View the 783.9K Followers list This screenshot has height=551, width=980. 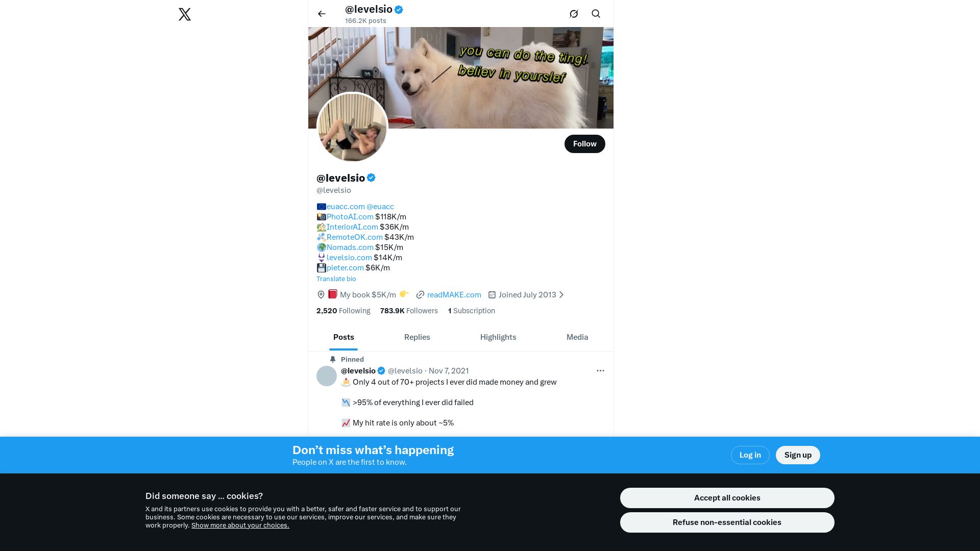(409, 311)
